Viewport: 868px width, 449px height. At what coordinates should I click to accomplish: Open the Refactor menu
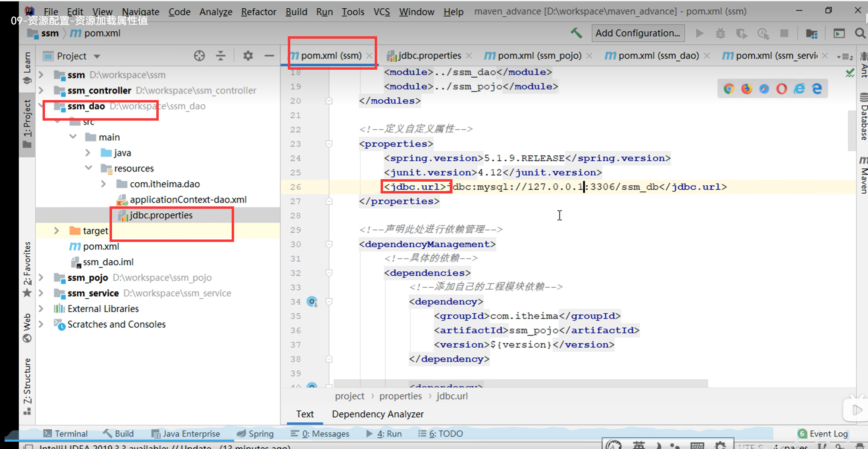pos(258,12)
